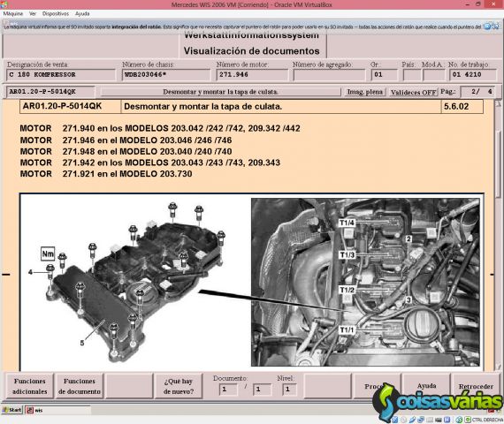
Task: Click the VirtualBox icon in the title bar
Action: coord(4,4)
